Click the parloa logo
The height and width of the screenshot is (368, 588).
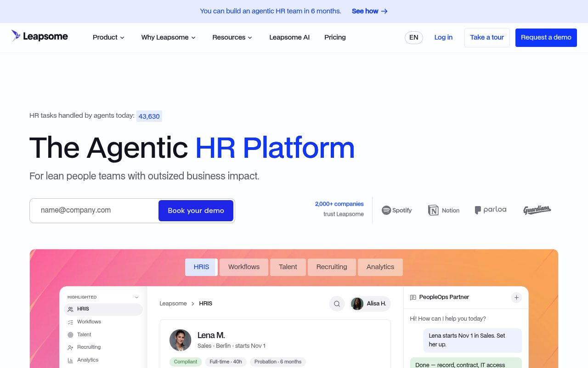[491, 210]
